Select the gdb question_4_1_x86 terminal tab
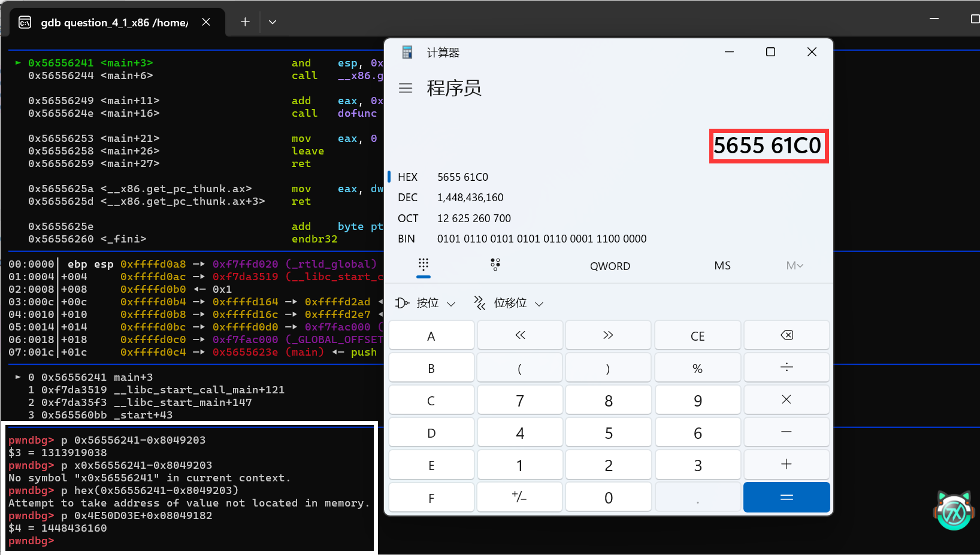This screenshot has width=980, height=555. pyautogui.click(x=117, y=22)
